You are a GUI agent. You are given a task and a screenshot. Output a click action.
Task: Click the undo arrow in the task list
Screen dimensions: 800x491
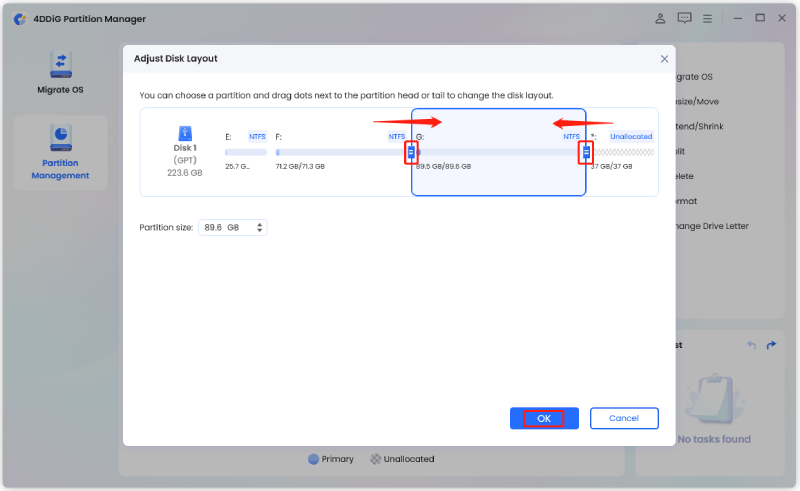pyautogui.click(x=751, y=345)
